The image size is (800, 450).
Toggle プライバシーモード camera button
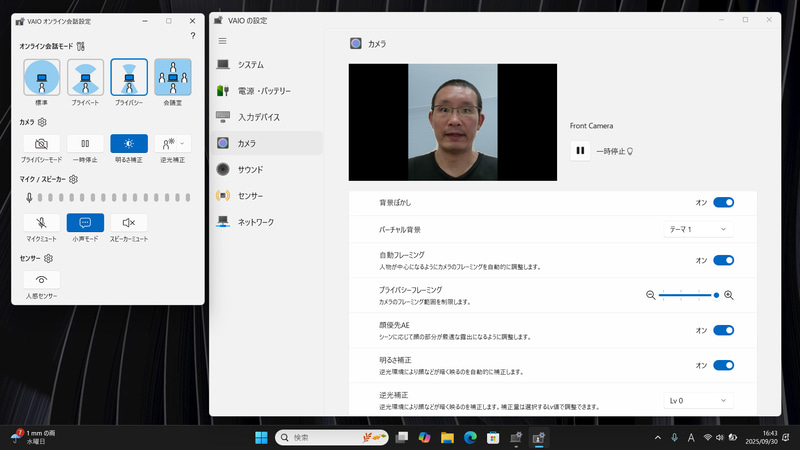(x=41, y=144)
